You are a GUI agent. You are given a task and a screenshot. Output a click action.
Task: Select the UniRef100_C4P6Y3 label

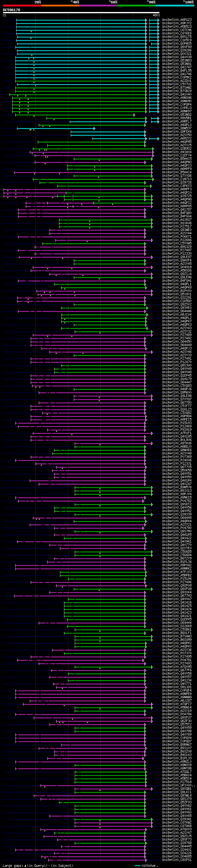pyautogui.click(x=177, y=186)
